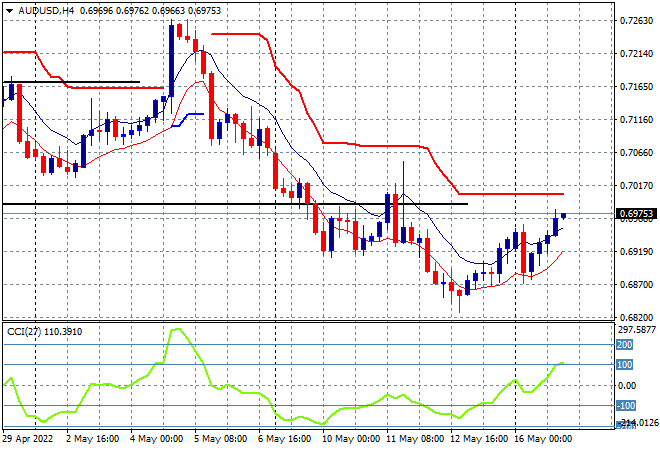The image size is (660, 450).
Task: Click the 6 May 16:00 time label
Action: pos(285,439)
